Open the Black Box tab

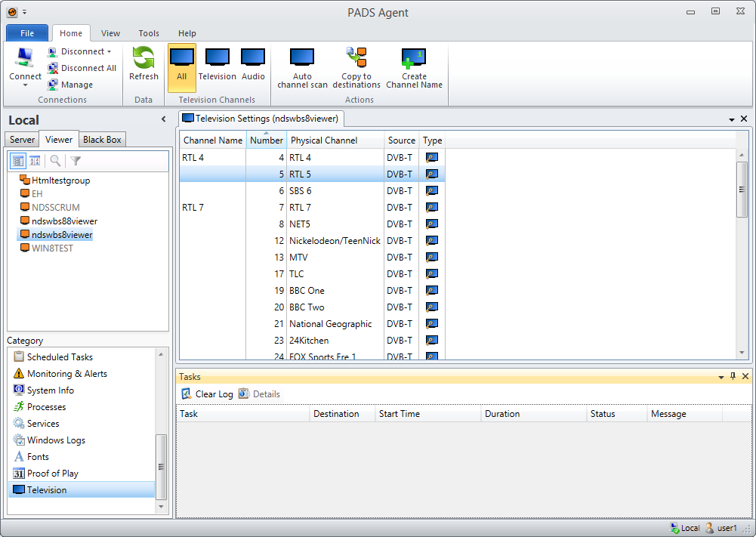[x=102, y=140]
